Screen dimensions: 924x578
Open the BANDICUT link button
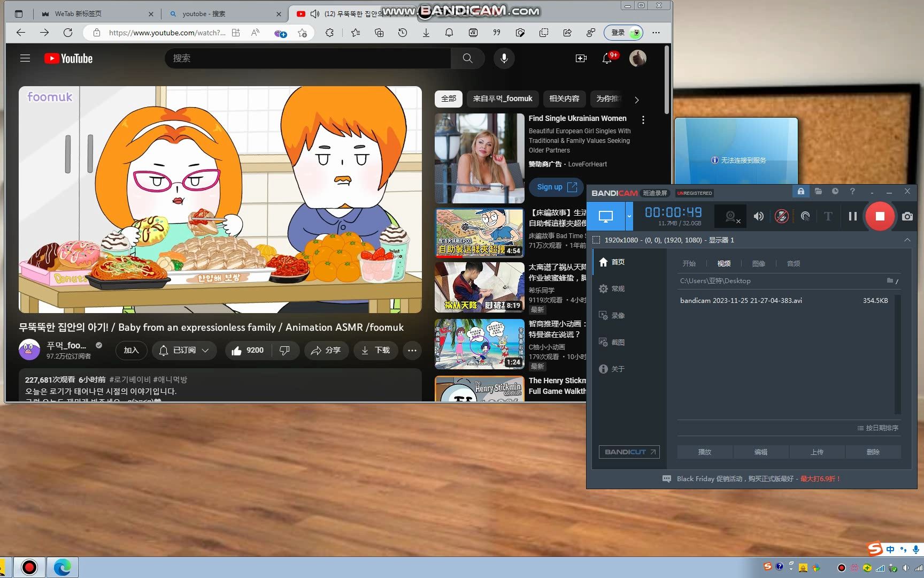[629, 452]
